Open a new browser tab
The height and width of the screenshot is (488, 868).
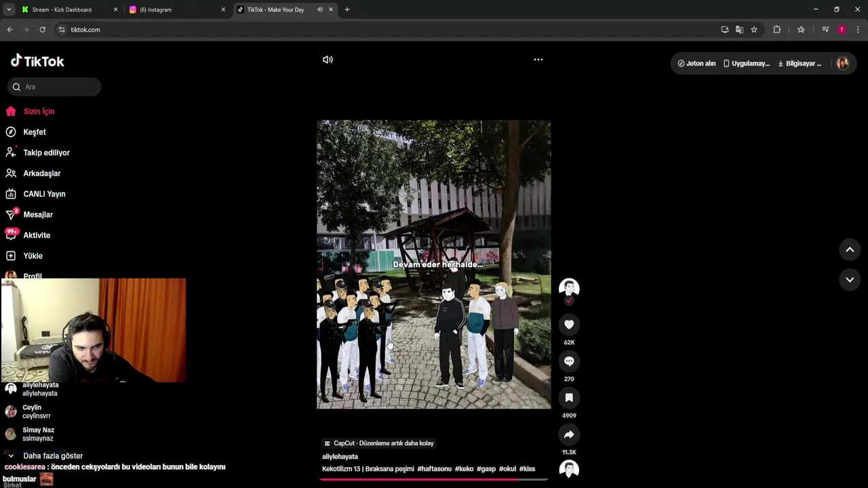point(347,9)
